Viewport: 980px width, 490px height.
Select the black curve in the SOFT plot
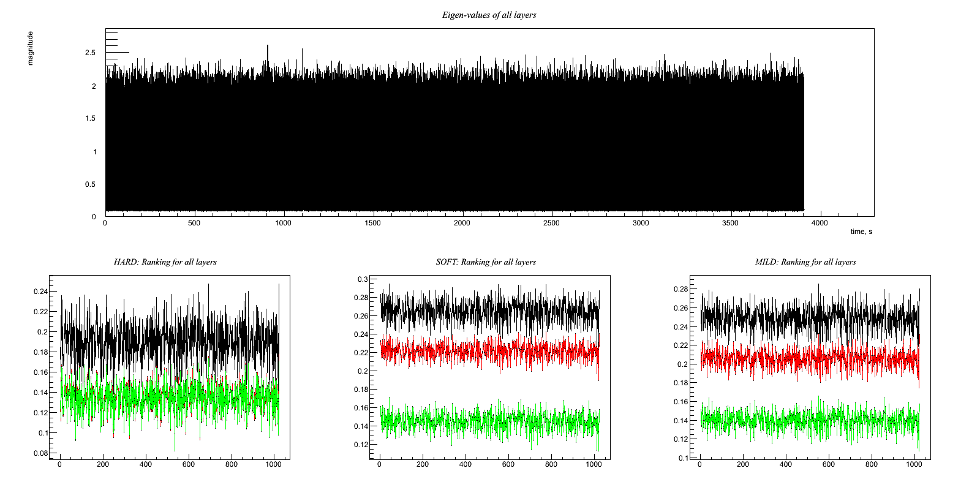(x=490, y=311)
